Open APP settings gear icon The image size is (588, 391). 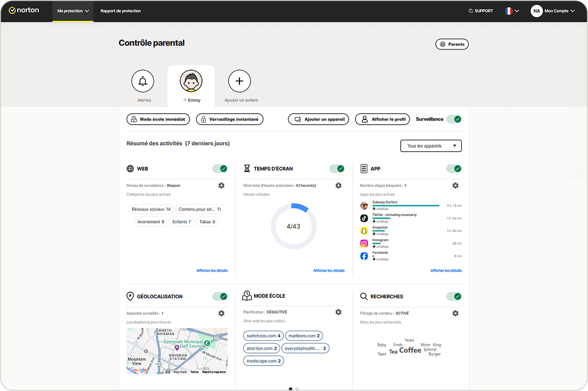455,185
